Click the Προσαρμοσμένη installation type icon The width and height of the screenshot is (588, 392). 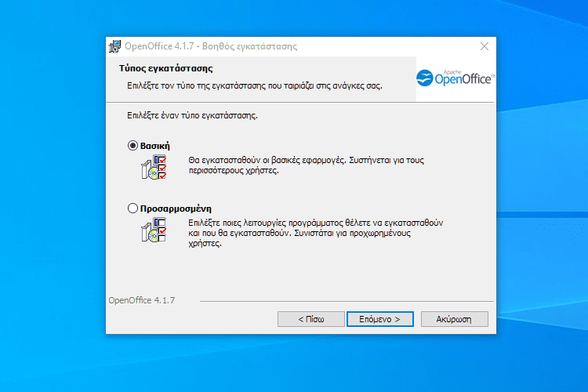click(154, 230)
